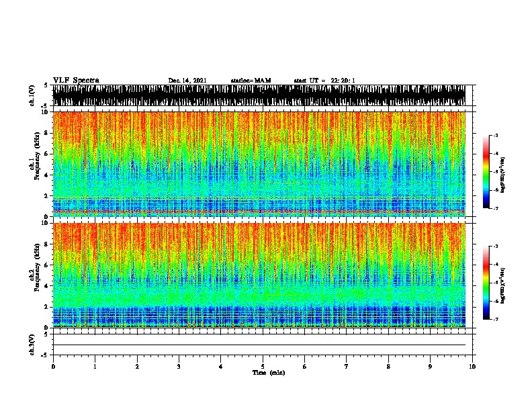Click the "VLF Spectra" title text
532x411 pixels.
76,80
